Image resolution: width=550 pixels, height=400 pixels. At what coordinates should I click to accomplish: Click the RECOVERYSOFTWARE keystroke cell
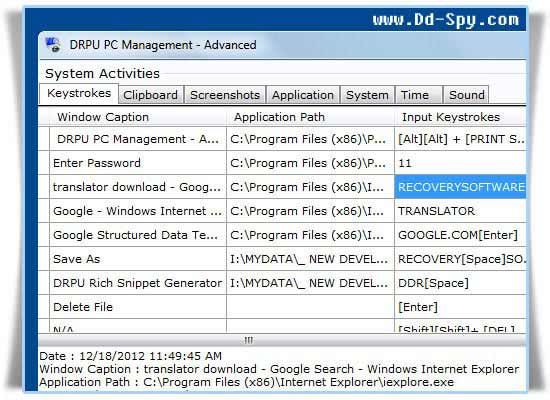click(x=461, y=187)
